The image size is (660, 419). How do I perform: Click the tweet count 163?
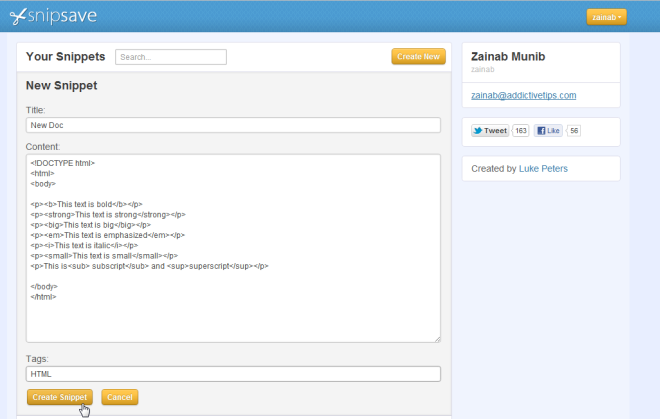tap(521, 131)
